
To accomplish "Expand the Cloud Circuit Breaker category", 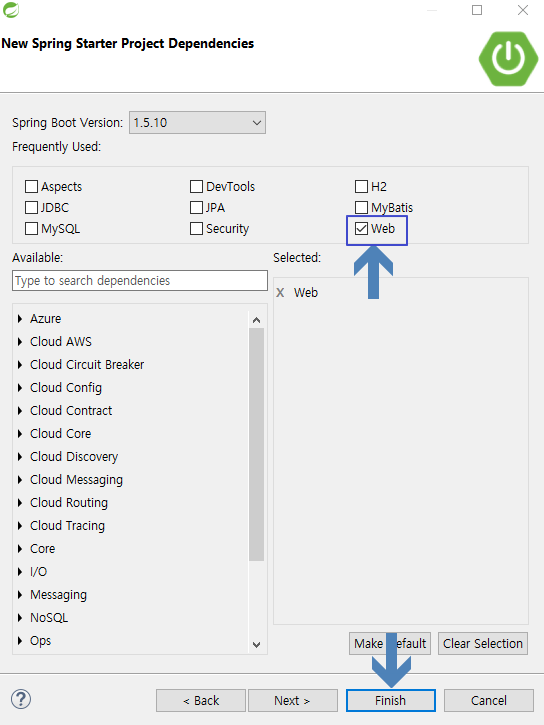I will coord(20,365).
